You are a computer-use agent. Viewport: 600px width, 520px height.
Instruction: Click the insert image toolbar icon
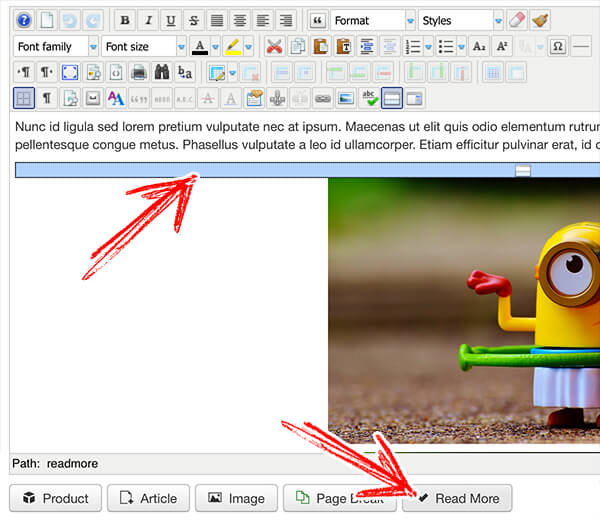(346, 98)
